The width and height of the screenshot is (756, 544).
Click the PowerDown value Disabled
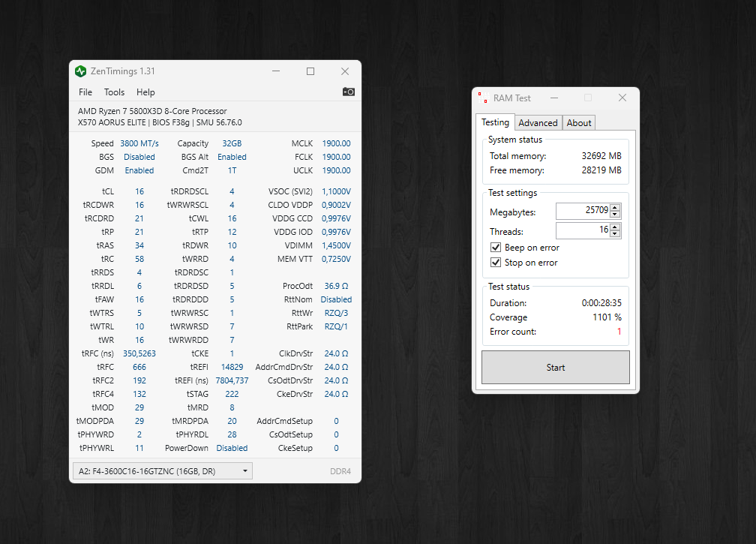click(x=232, y=448)
